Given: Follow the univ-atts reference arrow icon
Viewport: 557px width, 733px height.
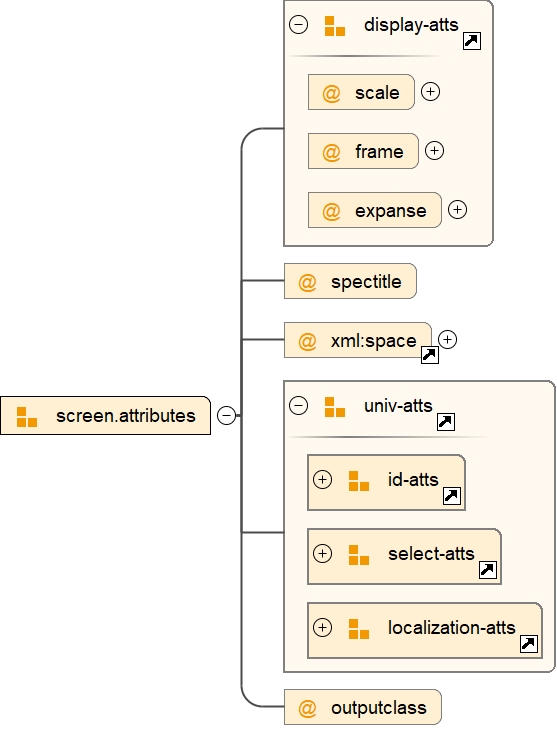Looking at the screenshot, I should tap(446, 422).
